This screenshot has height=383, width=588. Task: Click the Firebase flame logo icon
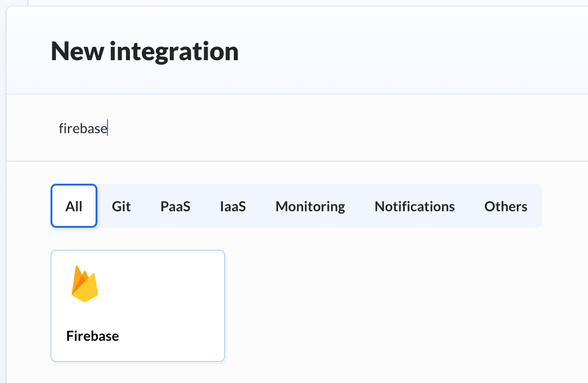pyautogui.click(x=85, y=284)
